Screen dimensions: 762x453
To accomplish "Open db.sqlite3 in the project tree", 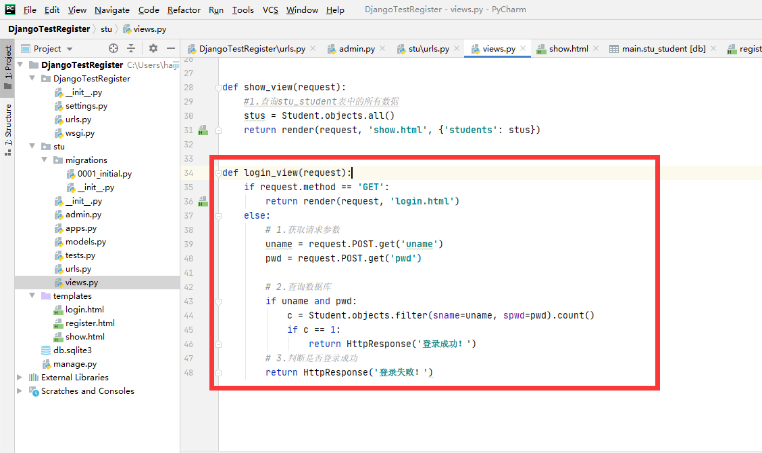I will point(73,351).
